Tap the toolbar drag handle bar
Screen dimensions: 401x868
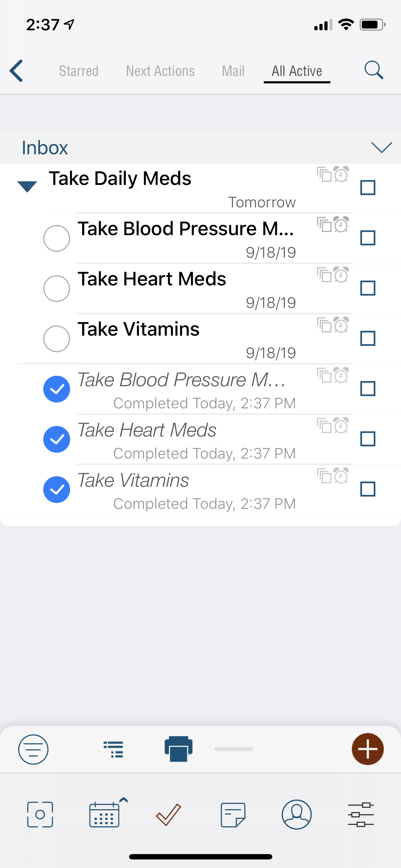[234, 749]
